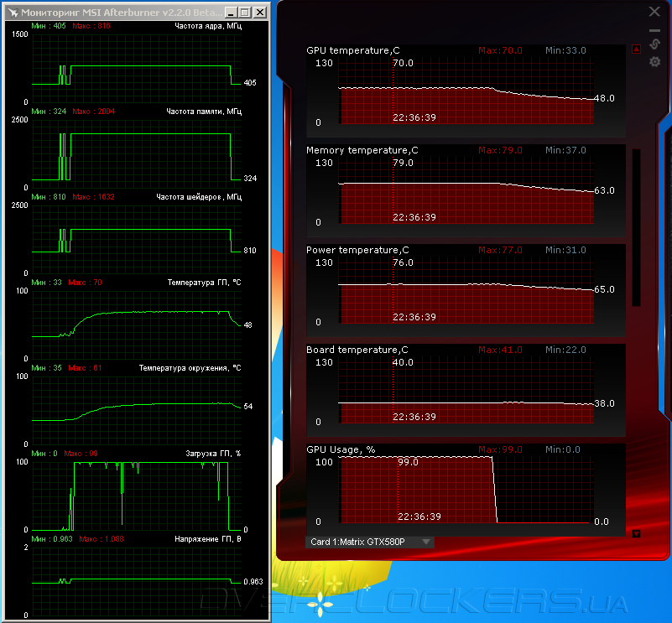The height and width of the screenshot is (623, 672).
Task: Click the GPU temperature,C graph in GPU Tweak
Action: click(x=466, y=91)
